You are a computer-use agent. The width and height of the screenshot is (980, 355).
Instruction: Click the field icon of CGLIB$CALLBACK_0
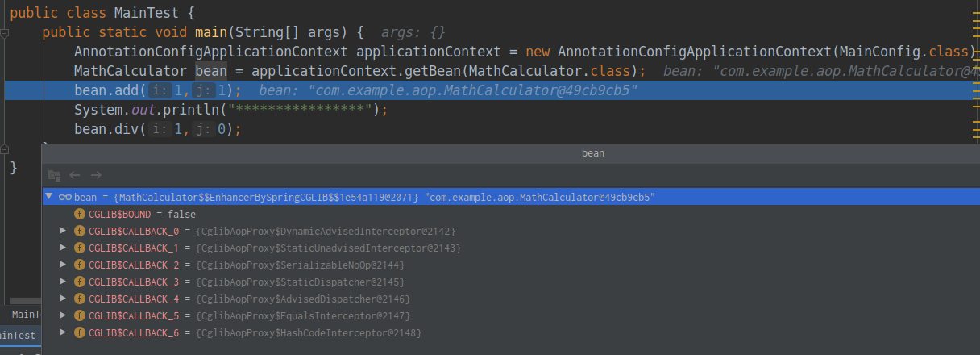point(79,232)
